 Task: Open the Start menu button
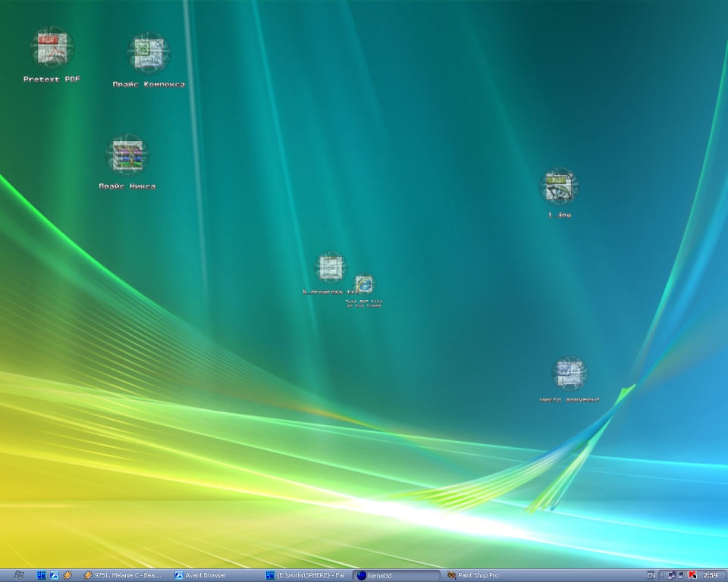pos(18,575)
